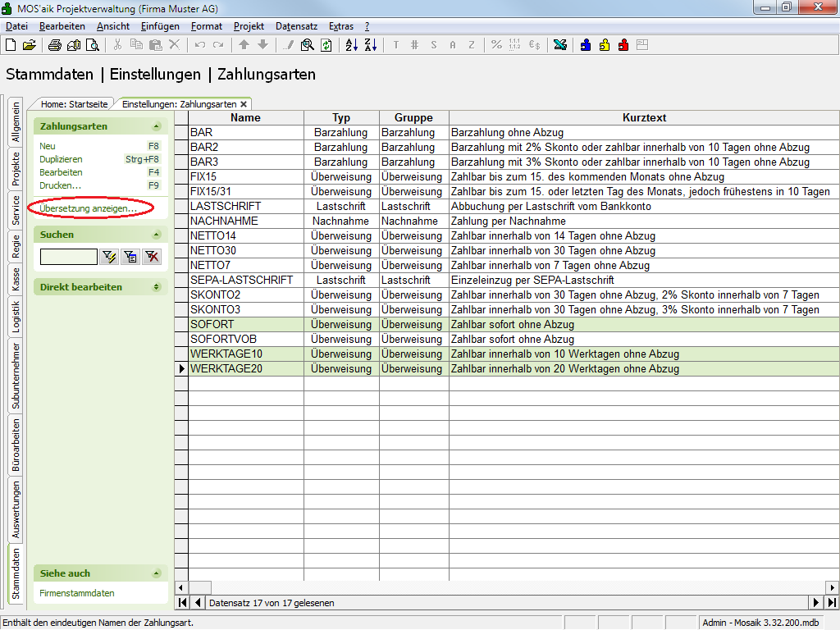The image size is (840, 630).
Task: Click the Move up arrow icon
Action: point(244,45)
